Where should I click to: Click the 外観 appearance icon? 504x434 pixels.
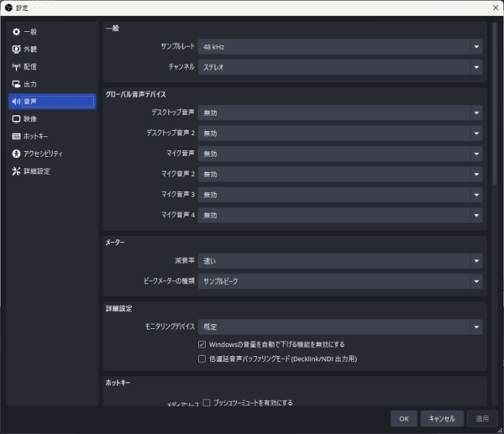[16, 50]
